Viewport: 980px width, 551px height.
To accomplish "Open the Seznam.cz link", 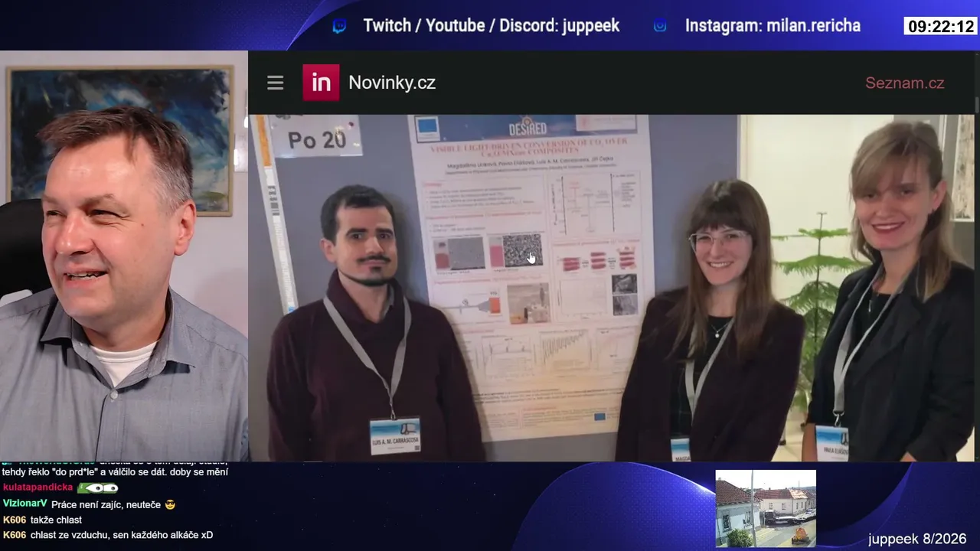I will [x=904, y=83].
